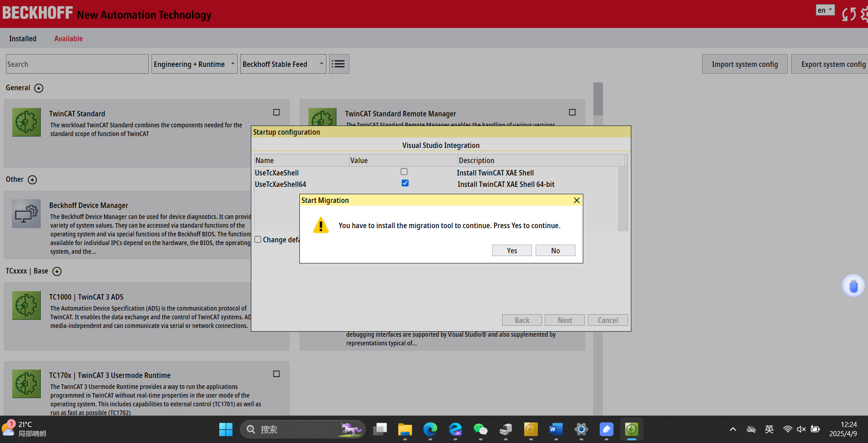Click the TC1000 TwinCAT 3 ADS icon

pos(26,306)
